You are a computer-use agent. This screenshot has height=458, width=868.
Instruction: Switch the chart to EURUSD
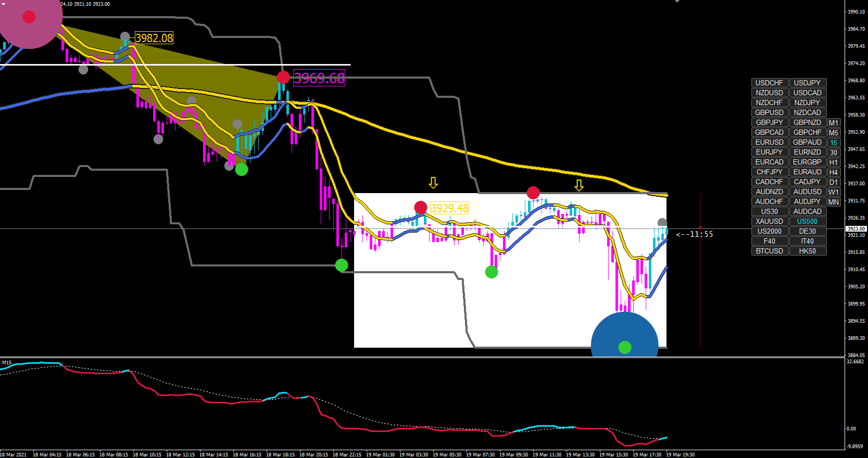point(769,142)
